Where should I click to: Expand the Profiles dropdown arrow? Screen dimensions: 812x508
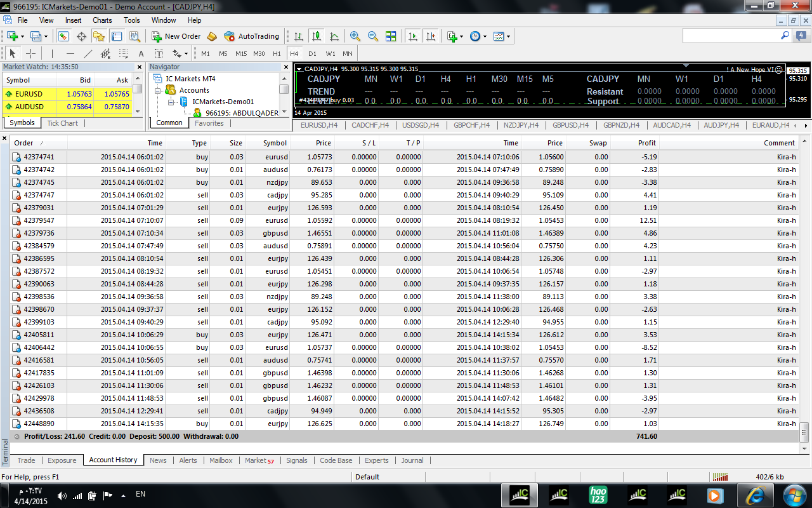(46, 36)
